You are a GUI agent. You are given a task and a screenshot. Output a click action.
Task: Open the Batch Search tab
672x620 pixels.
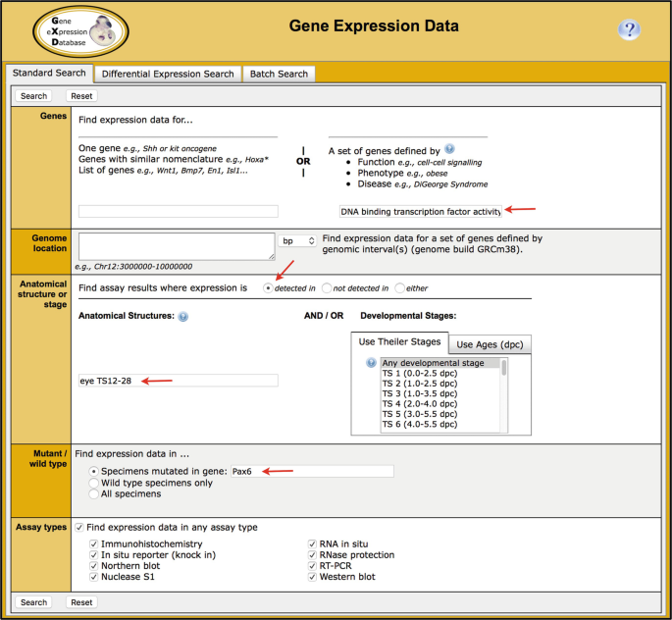click(x=279, y=74)
